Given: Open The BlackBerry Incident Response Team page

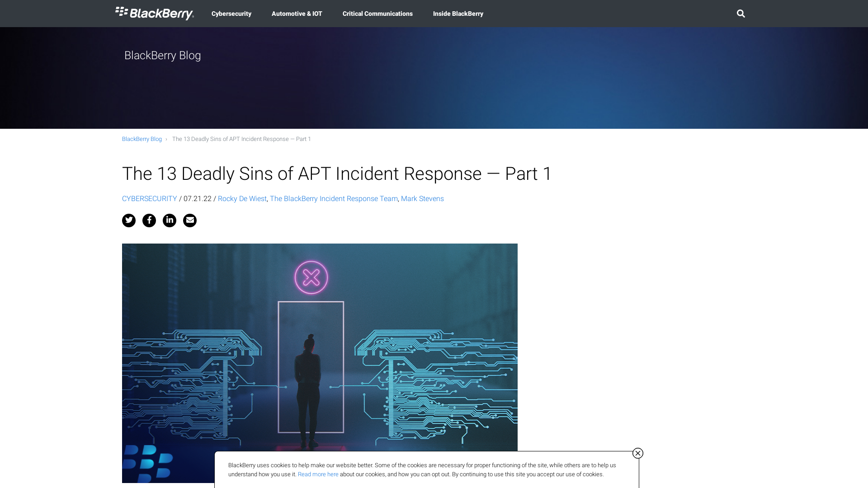Looking at the screenshot, I should (x=334, y=199).
